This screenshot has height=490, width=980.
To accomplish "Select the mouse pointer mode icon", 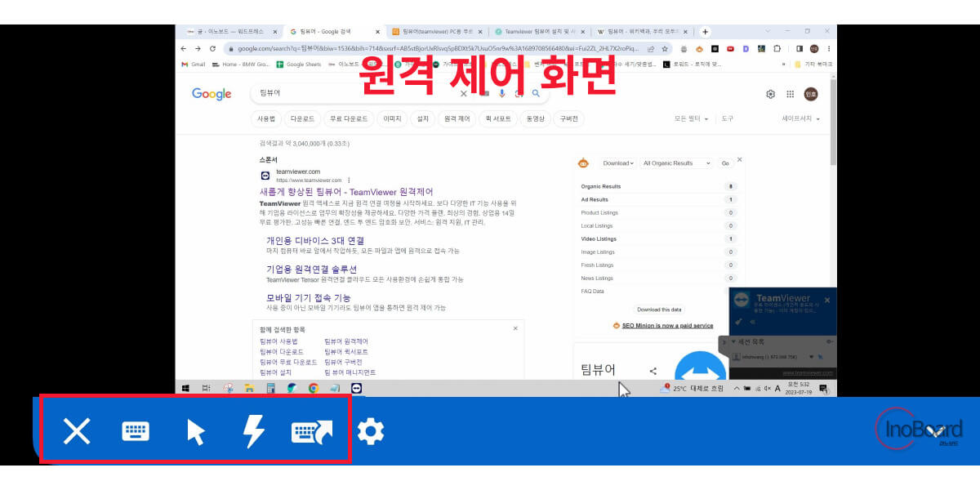I will tap(196, 431).
